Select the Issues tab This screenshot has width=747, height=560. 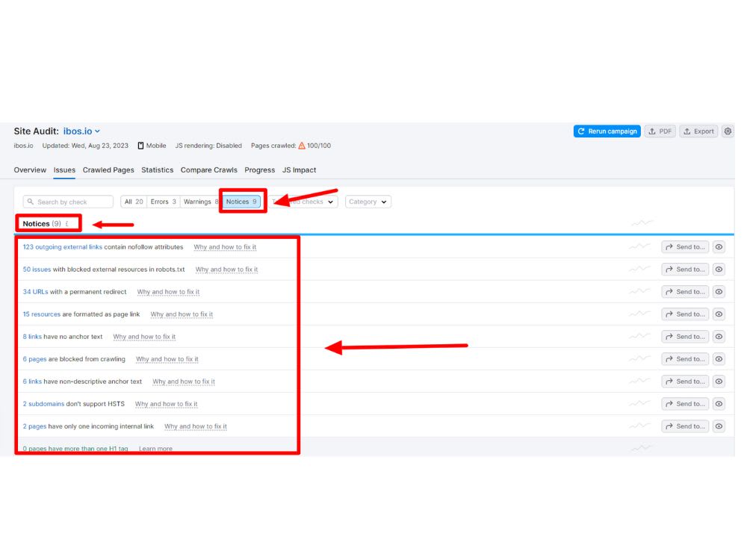pos(64,170)
